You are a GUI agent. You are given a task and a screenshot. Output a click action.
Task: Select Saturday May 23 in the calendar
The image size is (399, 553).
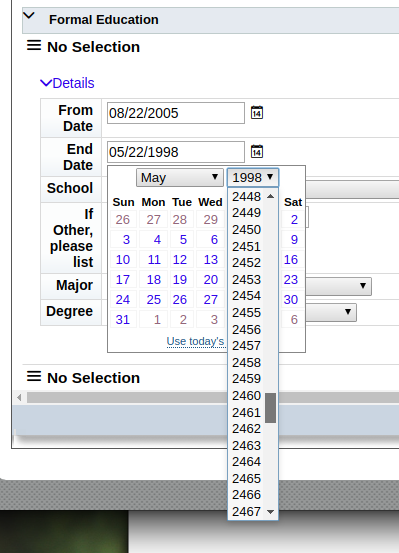pyautogui.click(x=291, y=280)
